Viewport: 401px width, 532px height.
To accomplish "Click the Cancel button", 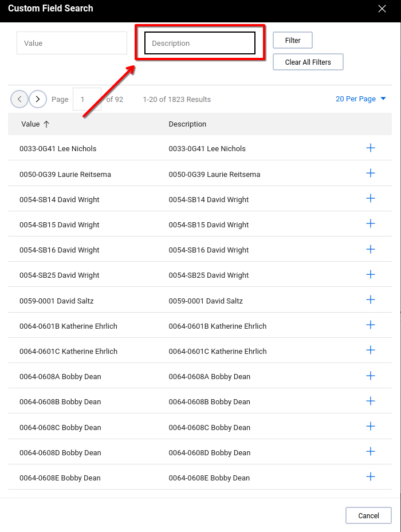I will 368,516.
